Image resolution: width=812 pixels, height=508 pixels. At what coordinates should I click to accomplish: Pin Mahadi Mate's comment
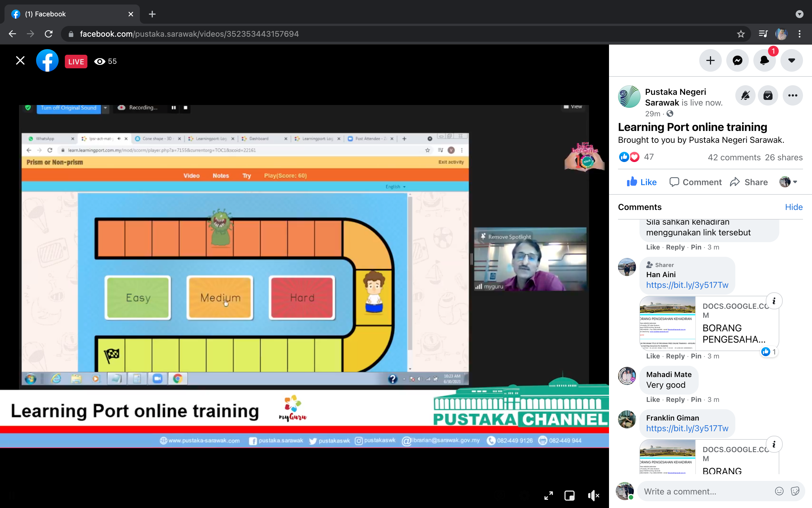pyautogui.click(x=696, y=399)
